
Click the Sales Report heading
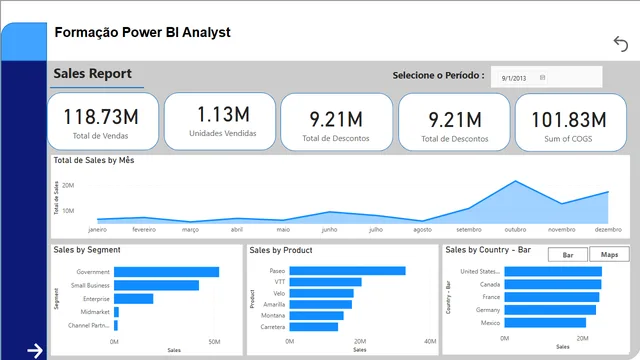(x=93, y=73)
